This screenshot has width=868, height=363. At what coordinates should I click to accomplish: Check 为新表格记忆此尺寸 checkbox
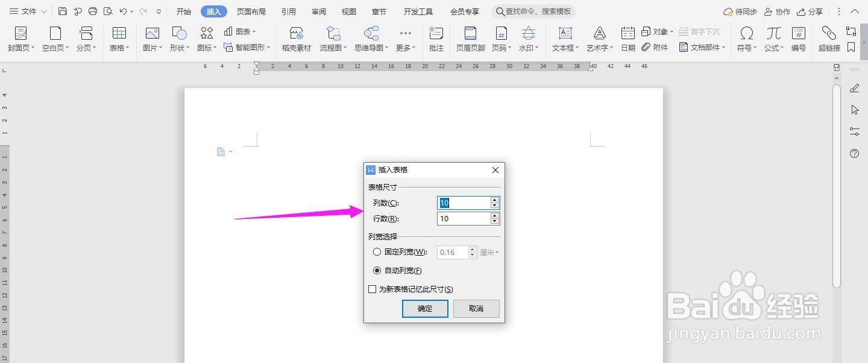click(372, 289)
